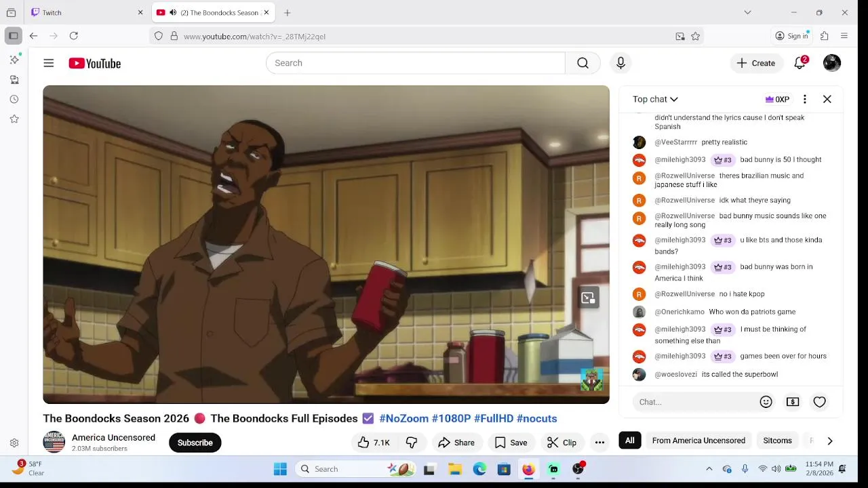Open File Explorer from taskbar
868x488 pixels.
[x=455, y=469]
